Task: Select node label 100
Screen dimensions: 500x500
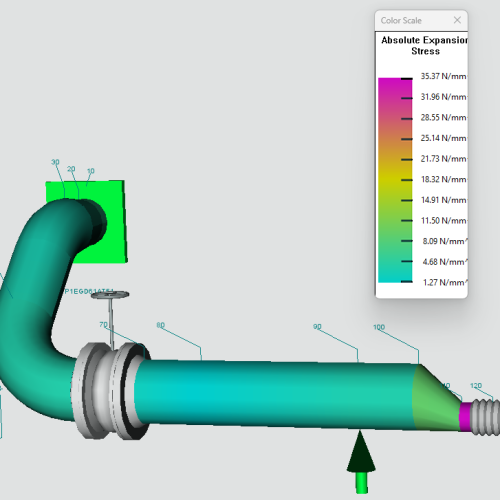Action: [x=379, y=327]
